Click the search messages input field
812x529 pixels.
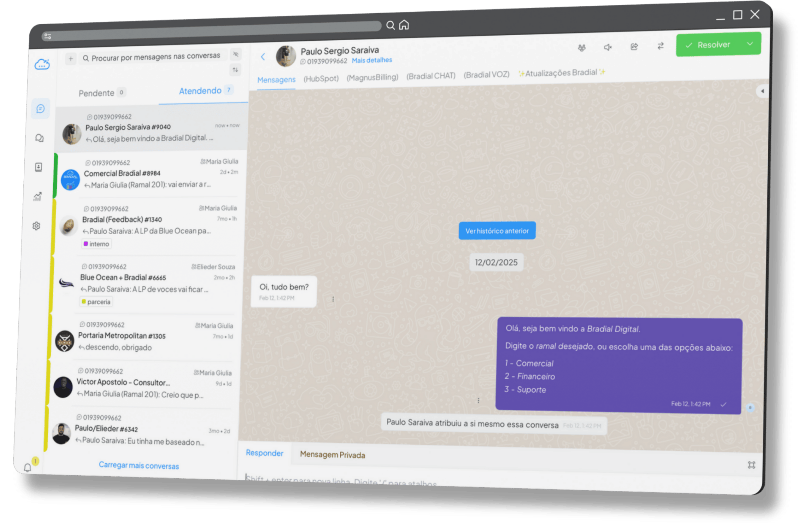(x=156, y=57)
